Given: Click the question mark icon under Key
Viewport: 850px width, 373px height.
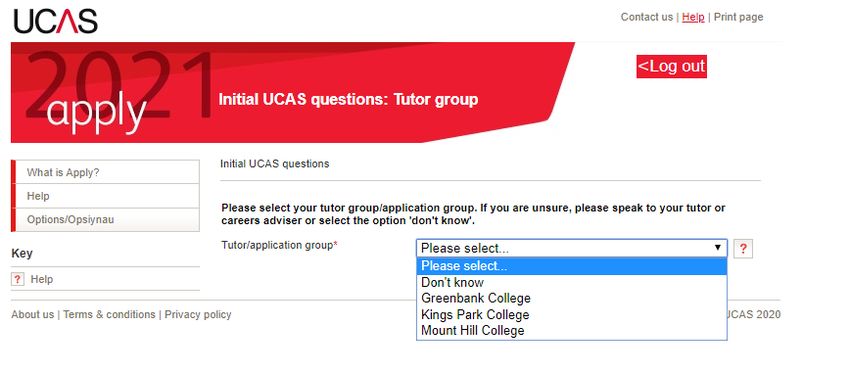Looking at the screenshot, I should point(17,279).
